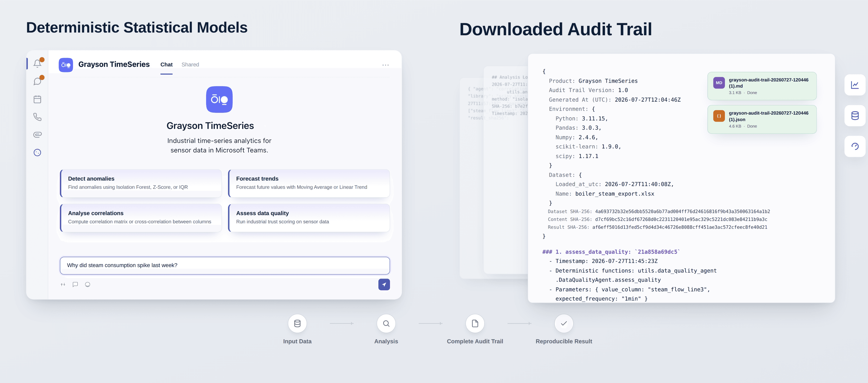The width and height of the screenshot is (868, 383).
Task: Click the 'boiler_steam_export.xlsx' file name
Action: (x=615, y=194)
